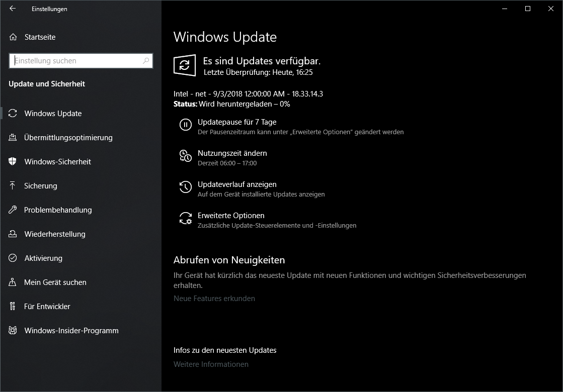The image size is (563, 392).
Task: Click the Übermittlungsoptimierung icon
Action: [13, 137]
